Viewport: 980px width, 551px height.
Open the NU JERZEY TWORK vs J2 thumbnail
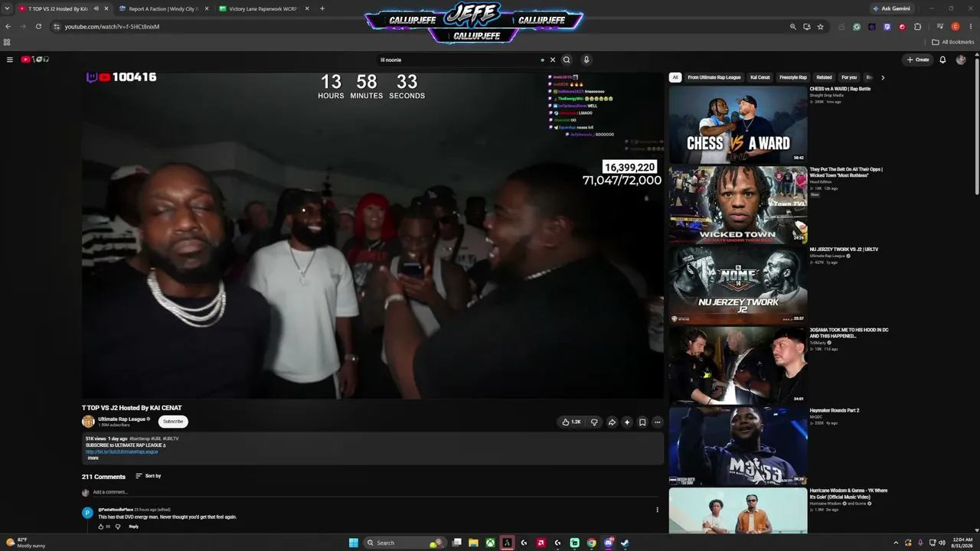[738, 285]
